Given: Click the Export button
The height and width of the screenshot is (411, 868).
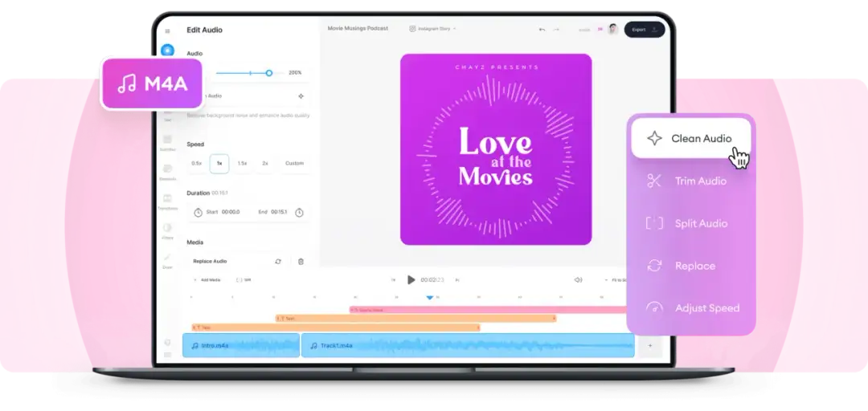Looking at the screenshot, I should click(645, 30).
